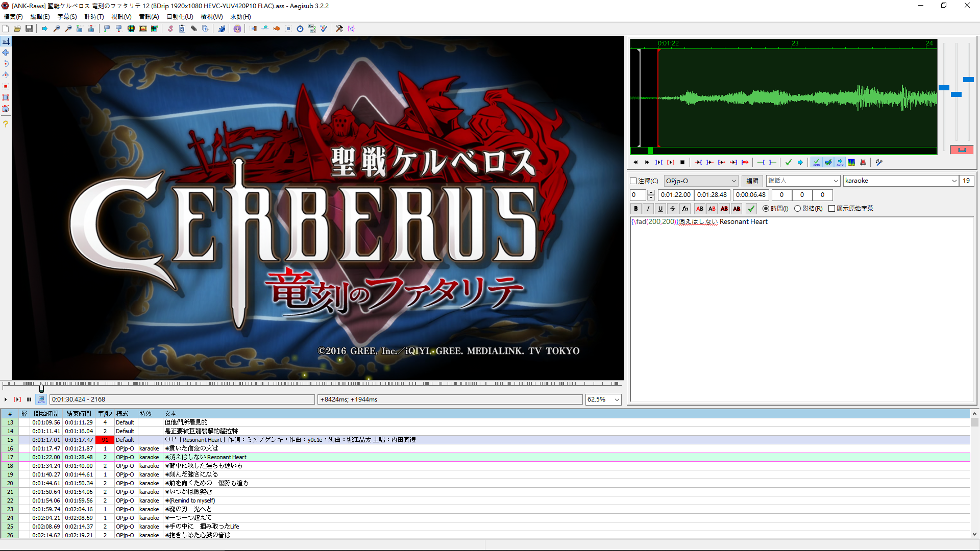Open the Styles Manager
The image size is (980, 551).
click(170, 29)
